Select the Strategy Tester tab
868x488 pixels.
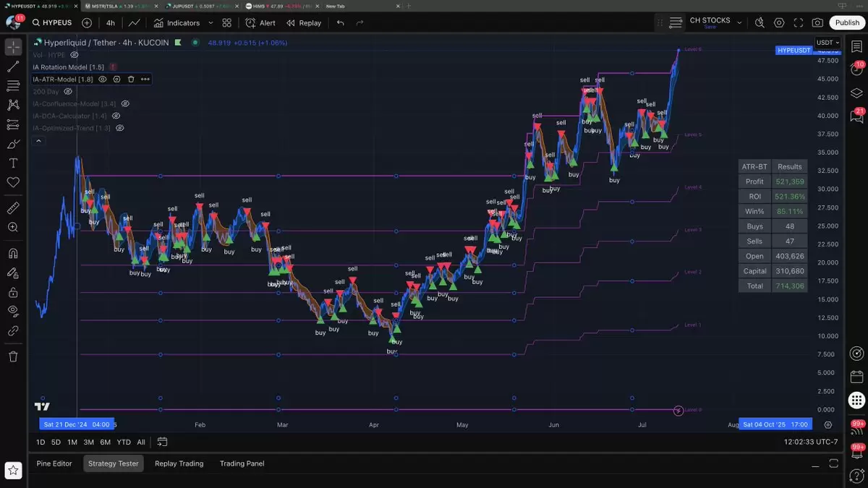(x=114, y=463)
